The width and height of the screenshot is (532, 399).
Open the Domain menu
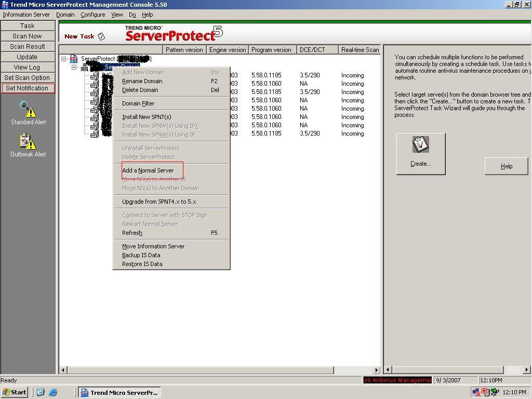pos(65,15)
